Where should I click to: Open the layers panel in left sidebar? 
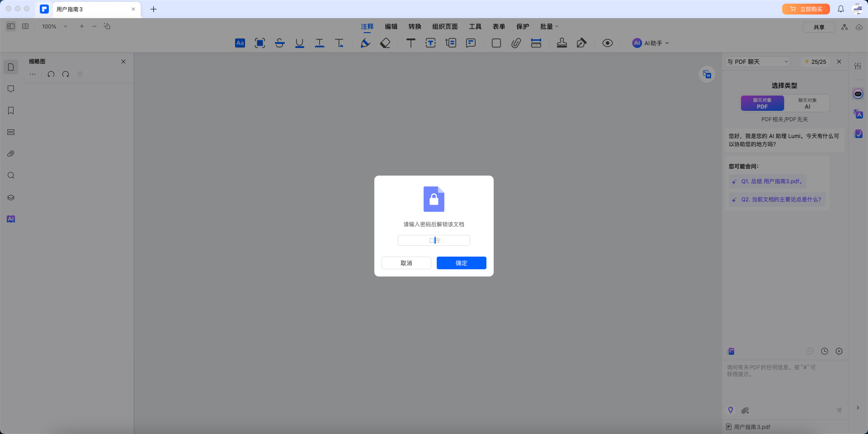(x=11, y=197)
